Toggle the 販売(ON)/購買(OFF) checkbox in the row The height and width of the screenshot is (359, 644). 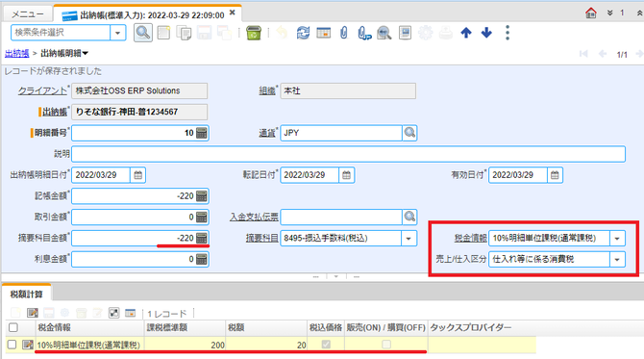(386, 345)
